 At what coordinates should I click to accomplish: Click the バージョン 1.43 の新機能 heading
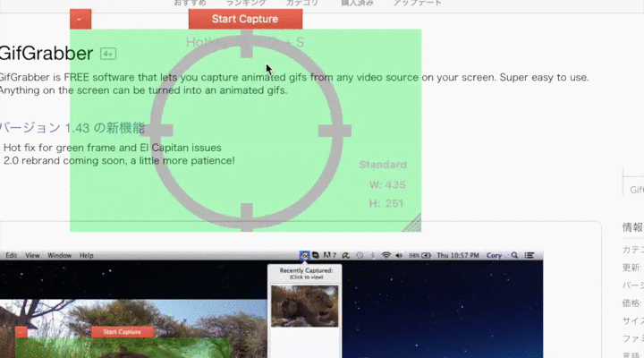[x=72, y=128]
